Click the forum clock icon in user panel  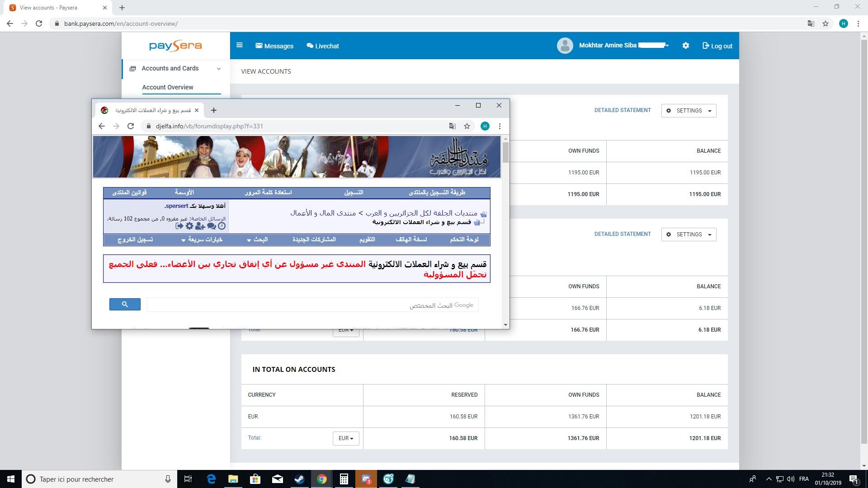pyautogui.click(x=222, y=226)
